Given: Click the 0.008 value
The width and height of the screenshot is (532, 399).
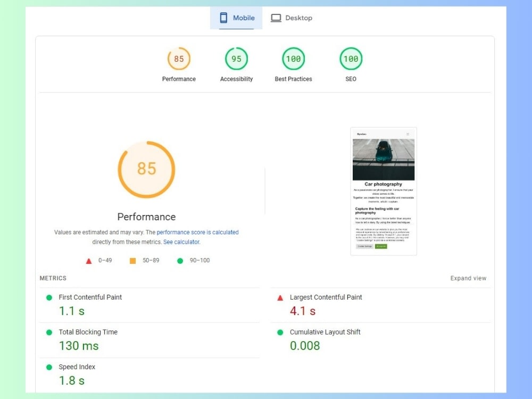Looking at the screenshot, I should (305, 346).
